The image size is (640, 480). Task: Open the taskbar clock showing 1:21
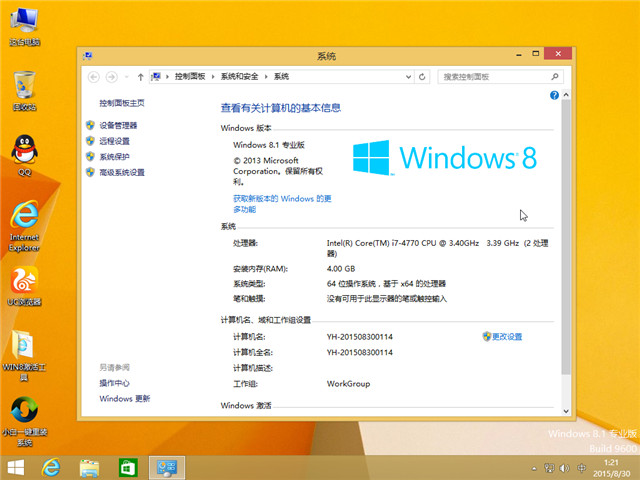coord(611,468)
